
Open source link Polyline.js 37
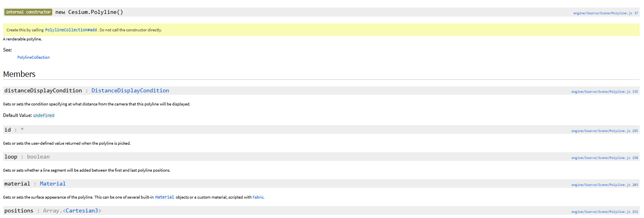[606, 13]
